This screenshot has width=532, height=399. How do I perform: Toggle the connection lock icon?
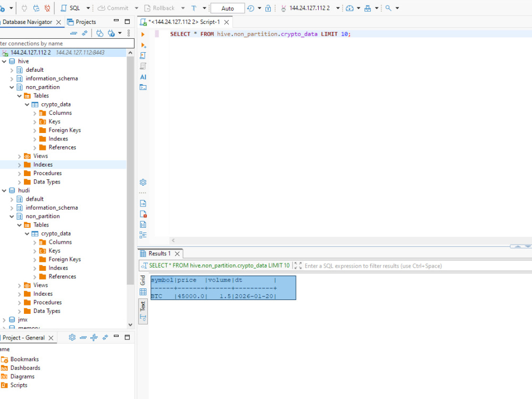tap(268, 8)
